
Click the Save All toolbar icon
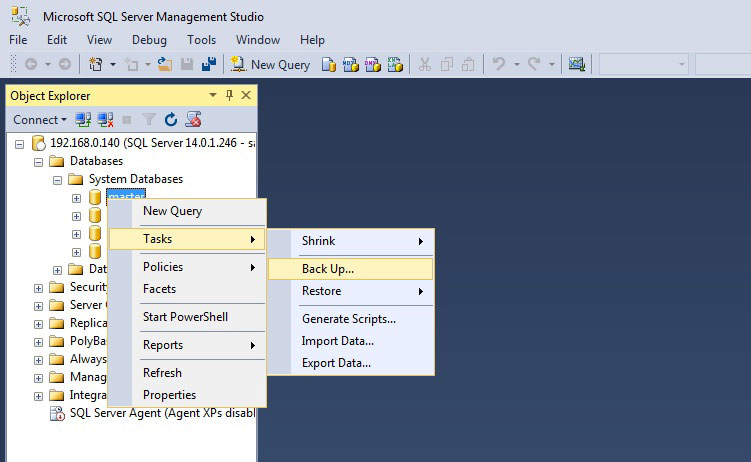pyautogui.click(x=209, y=64)
